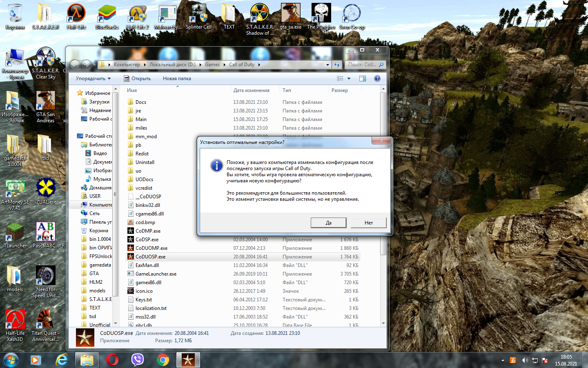Open the TEXT folder on desktop
Viewport: 588px width, 368px height.
pos(229,17)
